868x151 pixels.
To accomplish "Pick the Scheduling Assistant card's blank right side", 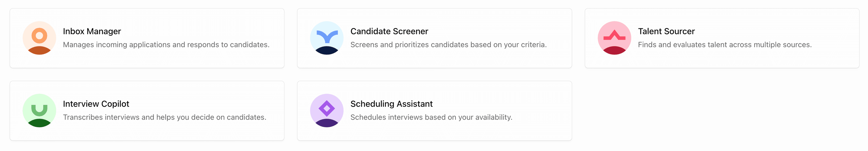I will coord(543,111).
